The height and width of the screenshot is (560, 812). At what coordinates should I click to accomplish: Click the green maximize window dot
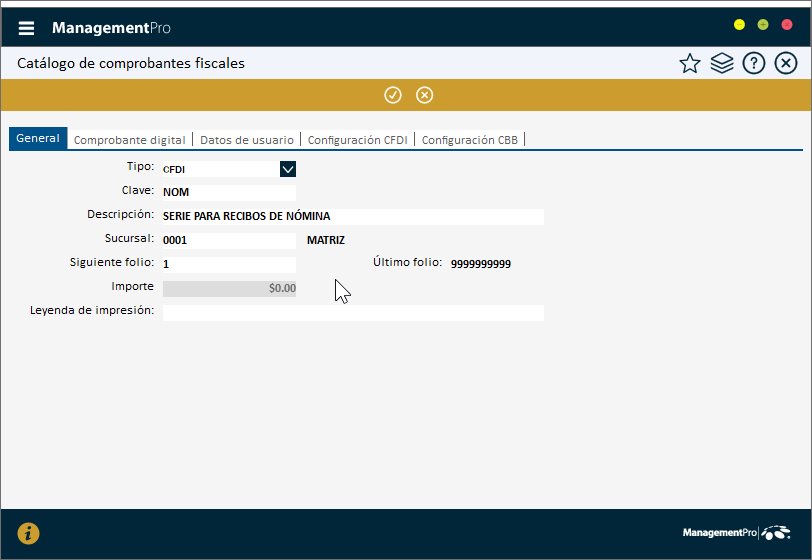point(763,24)
